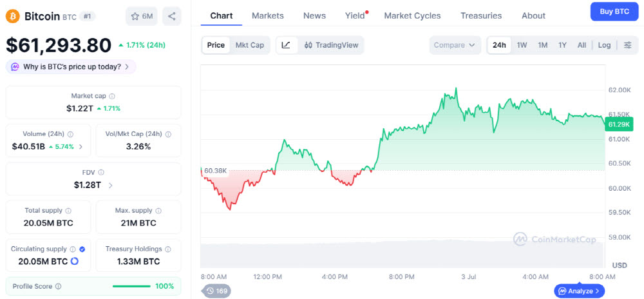Show info for Max. supply

coord(158,211)
